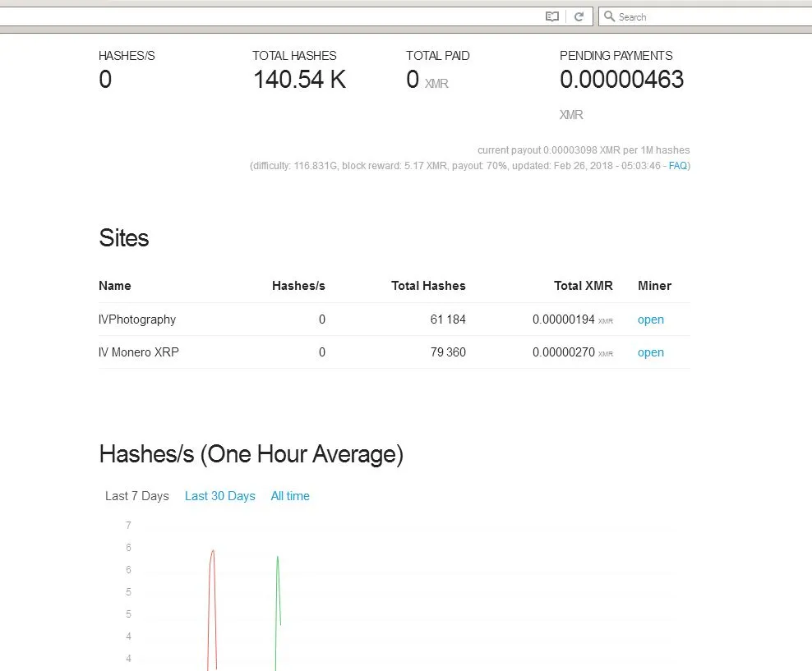
Task: Click the Total XMR column header
Action: (583, 286)
